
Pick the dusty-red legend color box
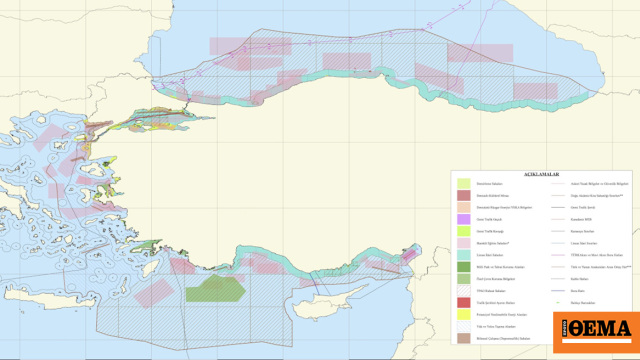click(x=464, y=196)
